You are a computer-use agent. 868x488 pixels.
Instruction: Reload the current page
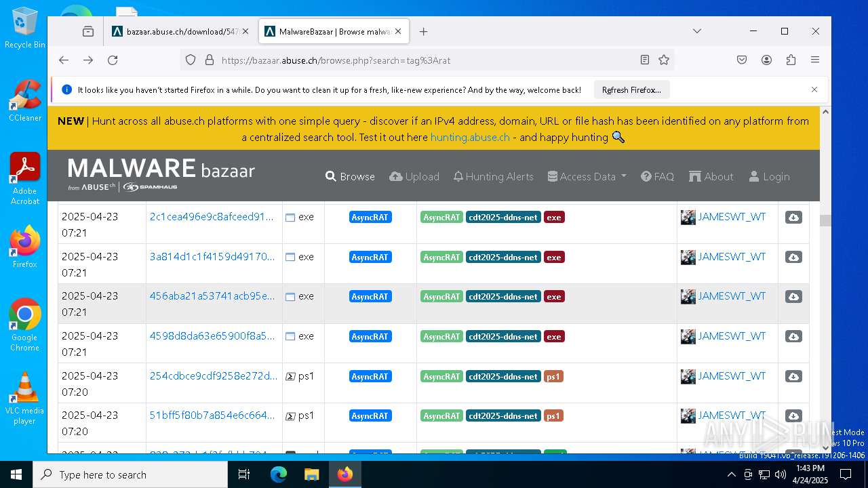[113, 60]
